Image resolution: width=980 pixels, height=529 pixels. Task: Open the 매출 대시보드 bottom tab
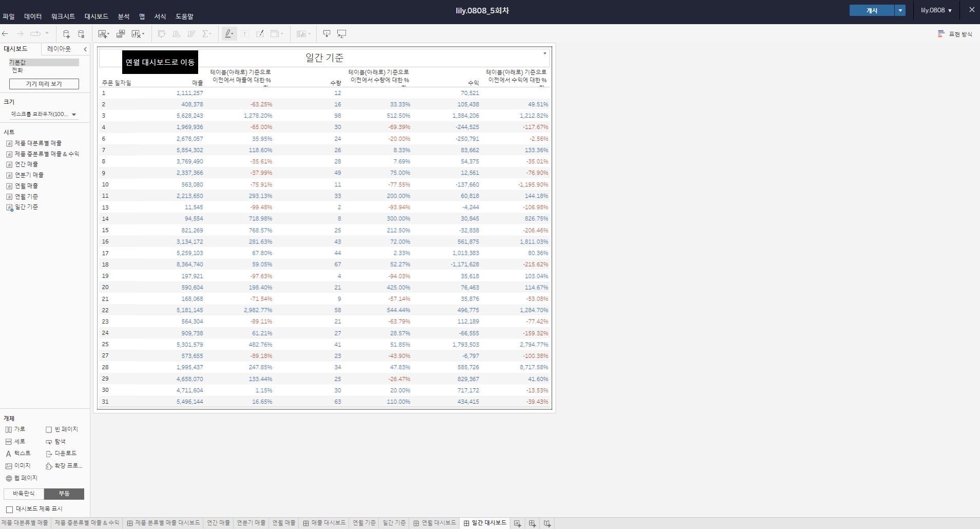point(324,523)
